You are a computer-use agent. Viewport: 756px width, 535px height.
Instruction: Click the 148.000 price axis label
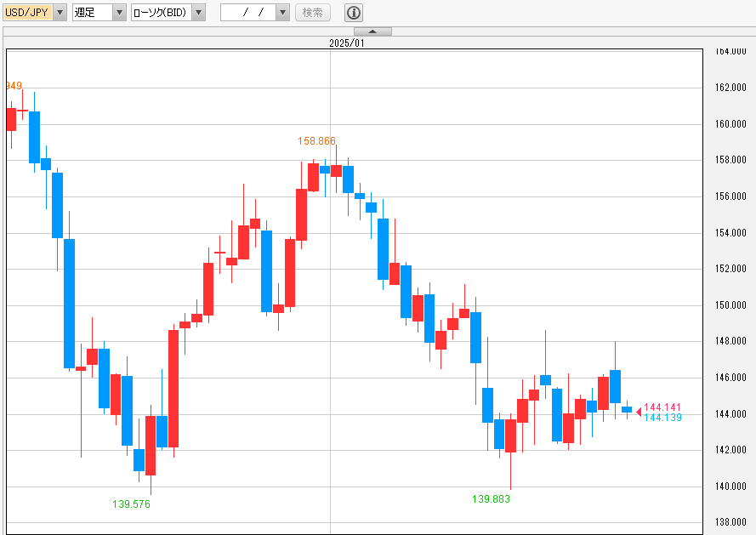[x=730, y=341]
